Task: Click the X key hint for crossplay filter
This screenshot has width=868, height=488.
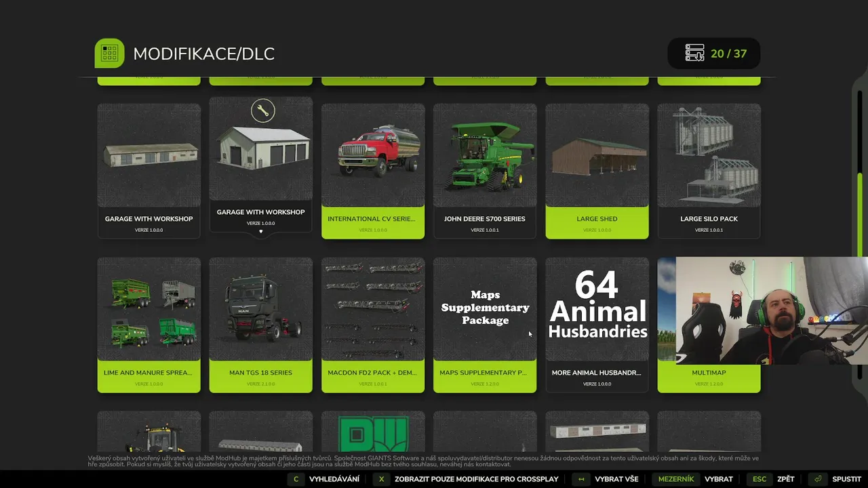Action: tap(381, 479)
